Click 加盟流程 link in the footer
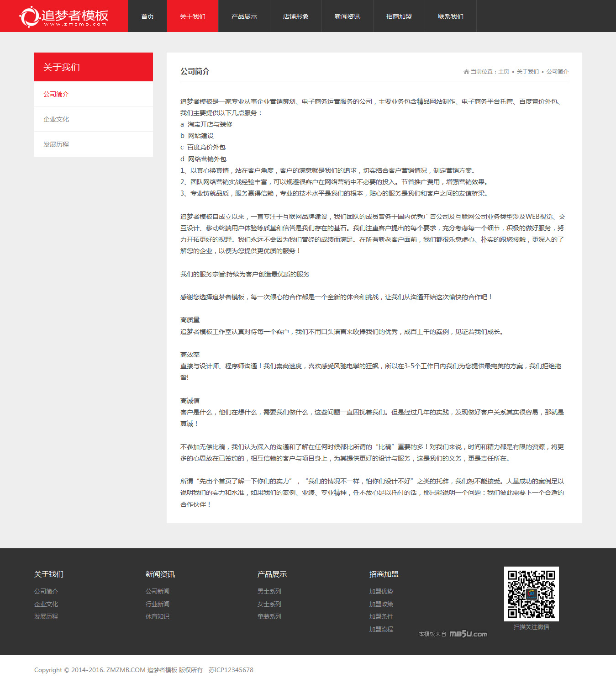The height and width of the screenshot is (684, 616). click(381, 629)
